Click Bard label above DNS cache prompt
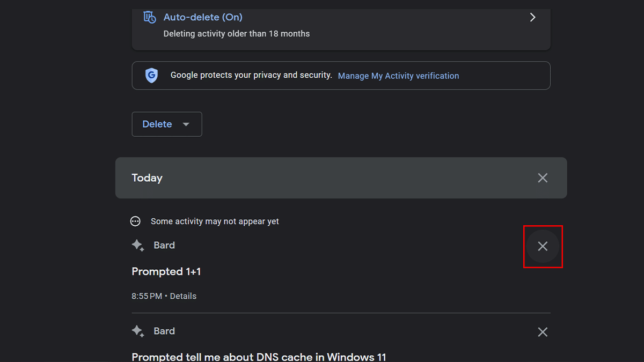This screenshot has width=644, height=362. coord(164,331)
